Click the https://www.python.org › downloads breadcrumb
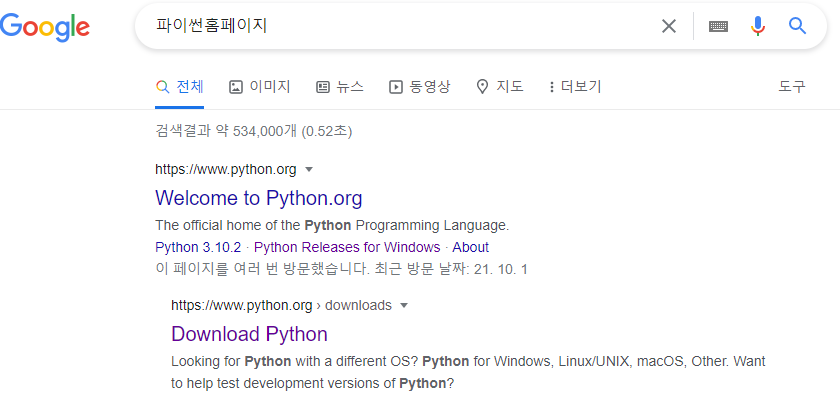The width and height of the screenshot is (840, 414). coord(281,305)
